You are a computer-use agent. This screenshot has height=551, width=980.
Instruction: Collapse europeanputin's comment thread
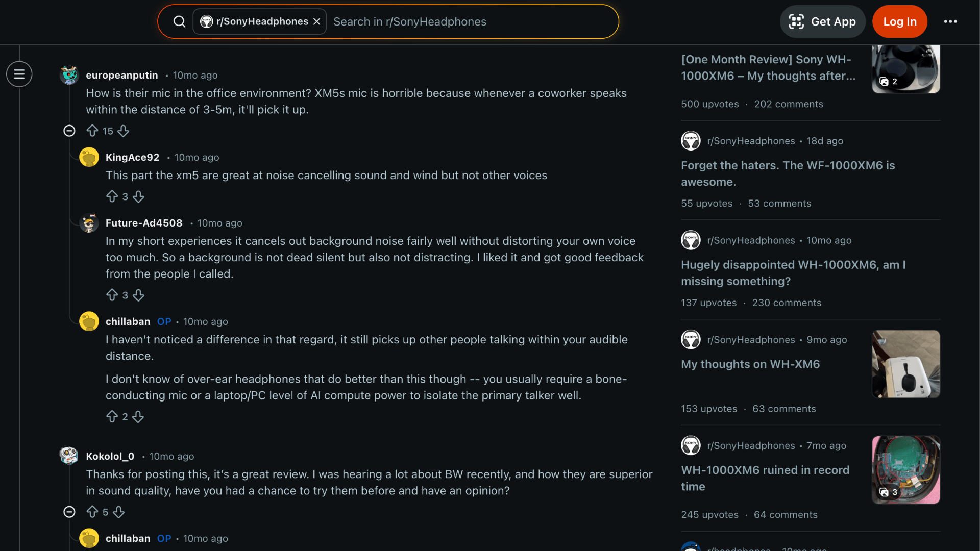(69, 131)
